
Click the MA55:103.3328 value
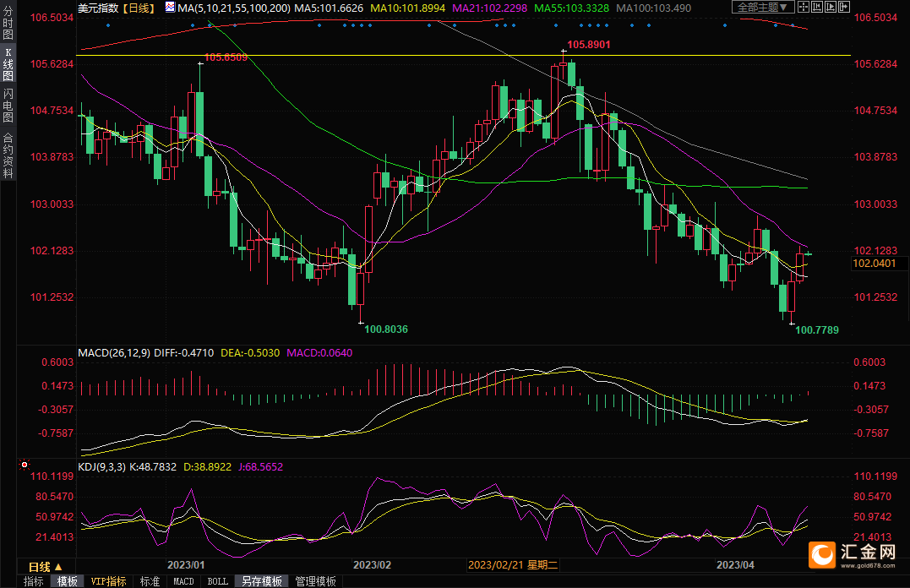pyautogui.click(x=572, y=8)
